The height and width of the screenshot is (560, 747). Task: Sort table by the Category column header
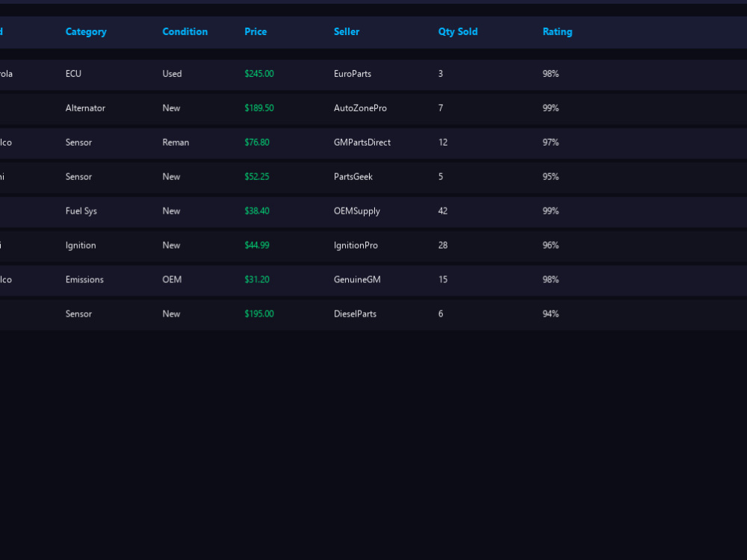tap(86, 32)
